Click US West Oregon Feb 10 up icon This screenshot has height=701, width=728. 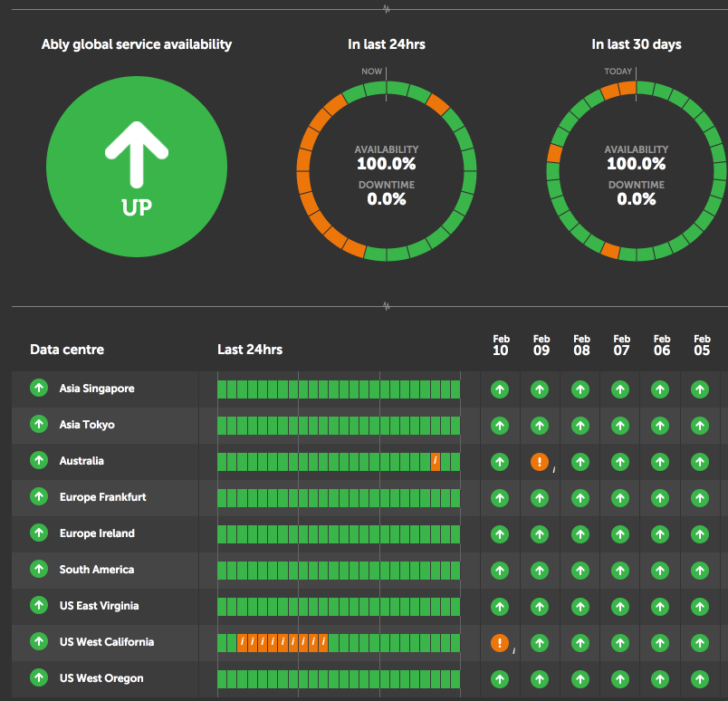click(x=500, y=679)
